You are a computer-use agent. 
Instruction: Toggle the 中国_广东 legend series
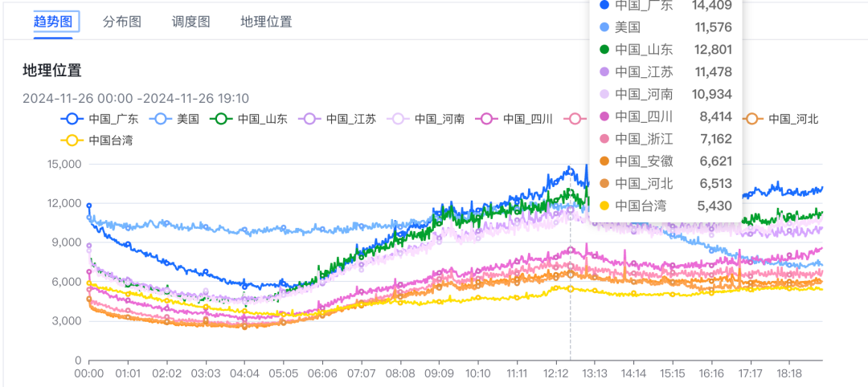coord(100,118)
